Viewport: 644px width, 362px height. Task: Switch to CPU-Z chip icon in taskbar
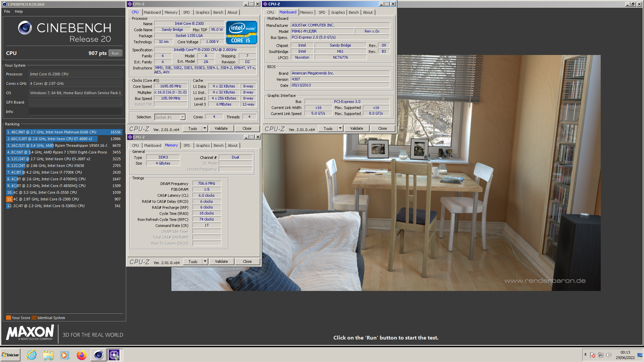pyautogui.click(x=114, y=355)
